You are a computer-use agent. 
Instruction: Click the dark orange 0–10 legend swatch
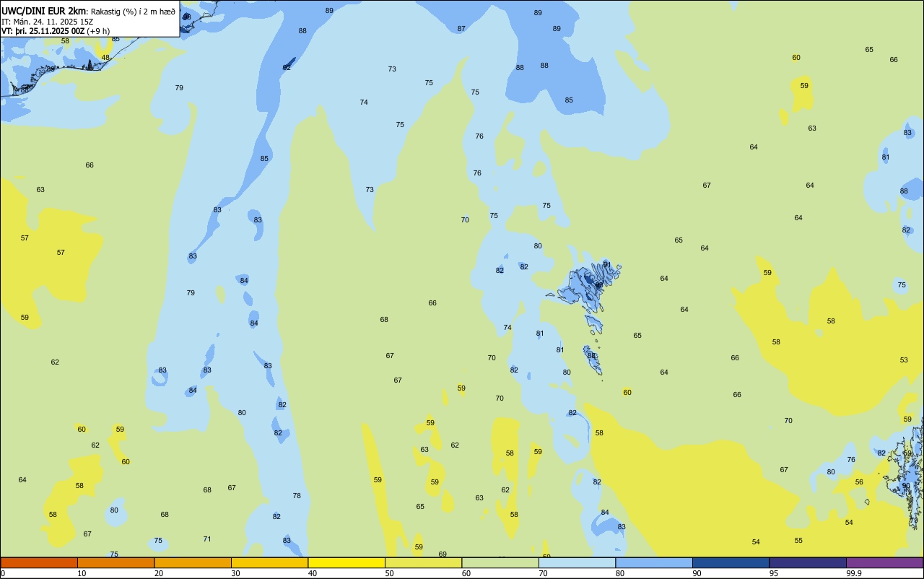coord(39,562)
